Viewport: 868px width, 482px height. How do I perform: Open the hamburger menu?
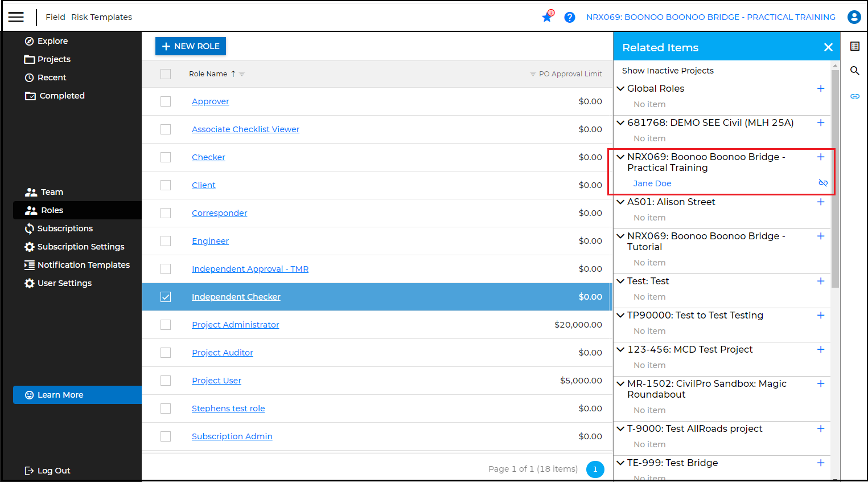(16, 17)
